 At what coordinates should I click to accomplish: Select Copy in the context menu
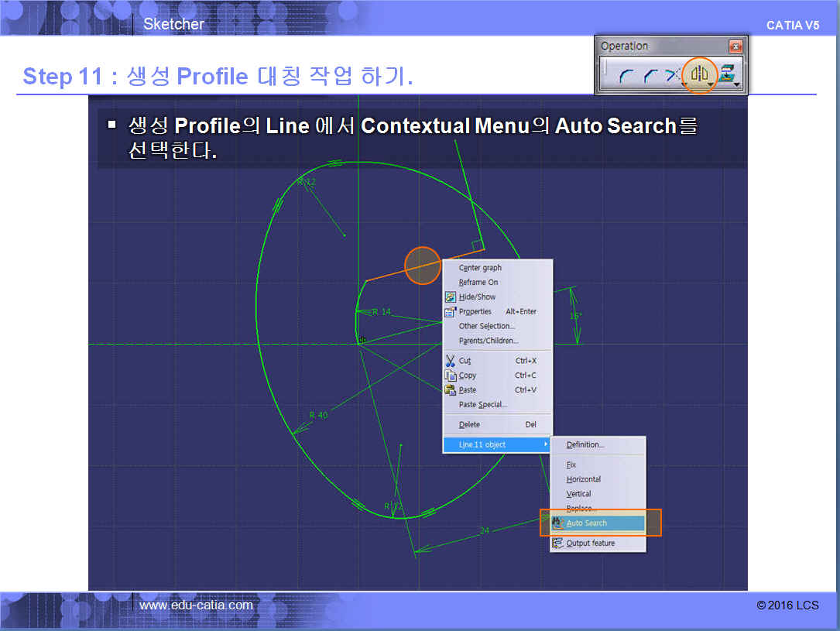pos(467,376)
